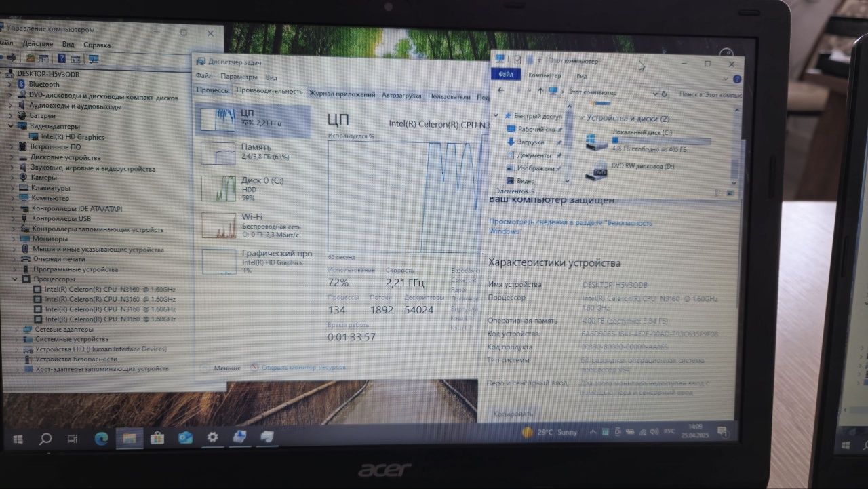Screen dimensions: 868x489
Task: Collapse the Процессоры tree node
Action: point(16,279)
